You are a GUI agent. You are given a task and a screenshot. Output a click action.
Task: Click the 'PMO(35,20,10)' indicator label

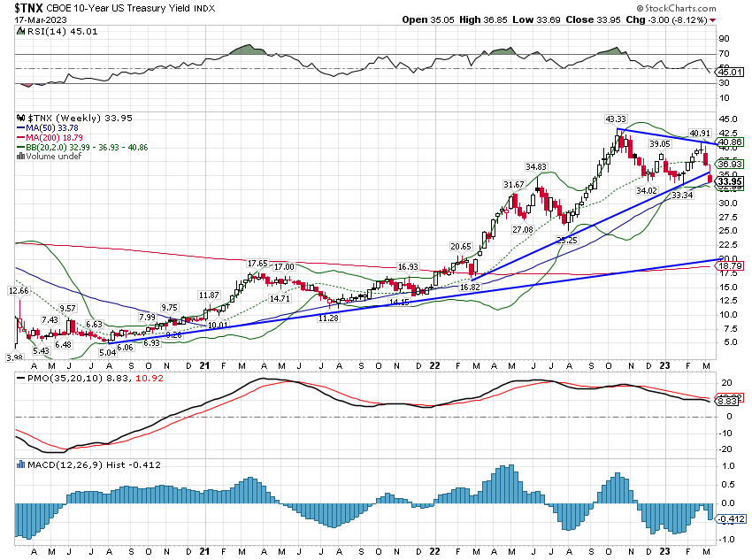point(65,379)
